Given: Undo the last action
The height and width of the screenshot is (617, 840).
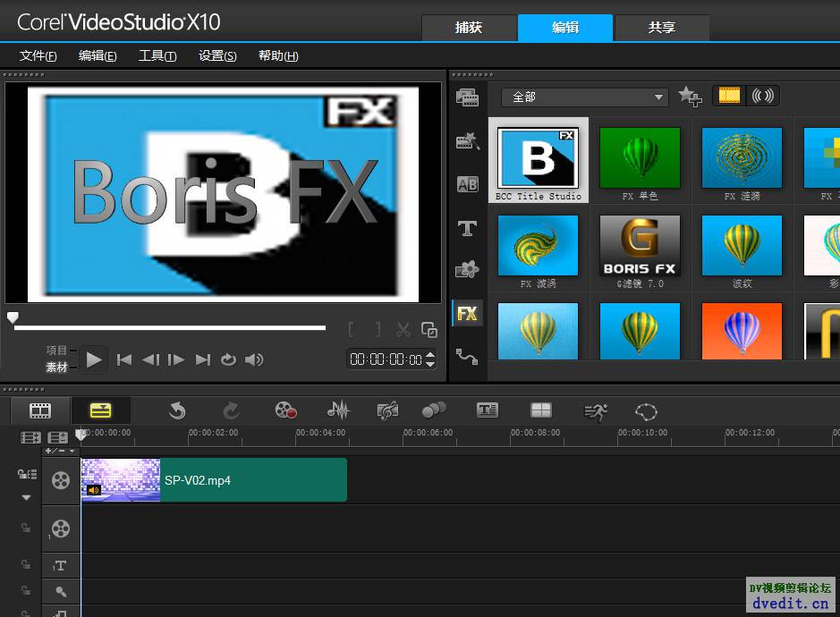Looking at the screenshot, I should (x=177, y=410).
